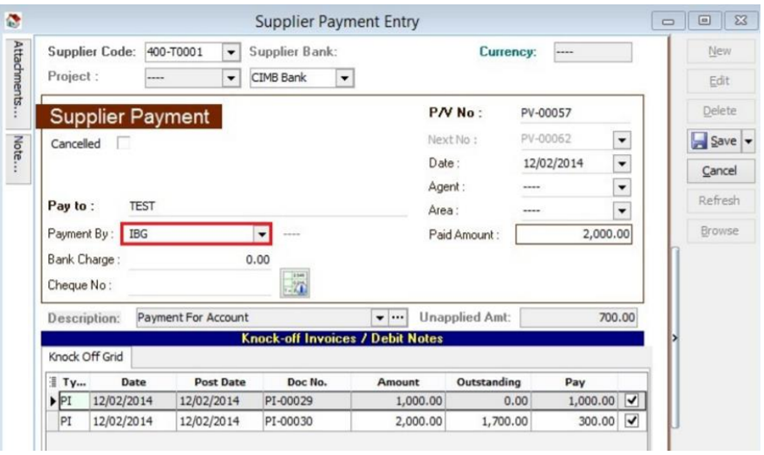Click the cheque calculator icon beside Cheque No

click(x=294, y=284)
